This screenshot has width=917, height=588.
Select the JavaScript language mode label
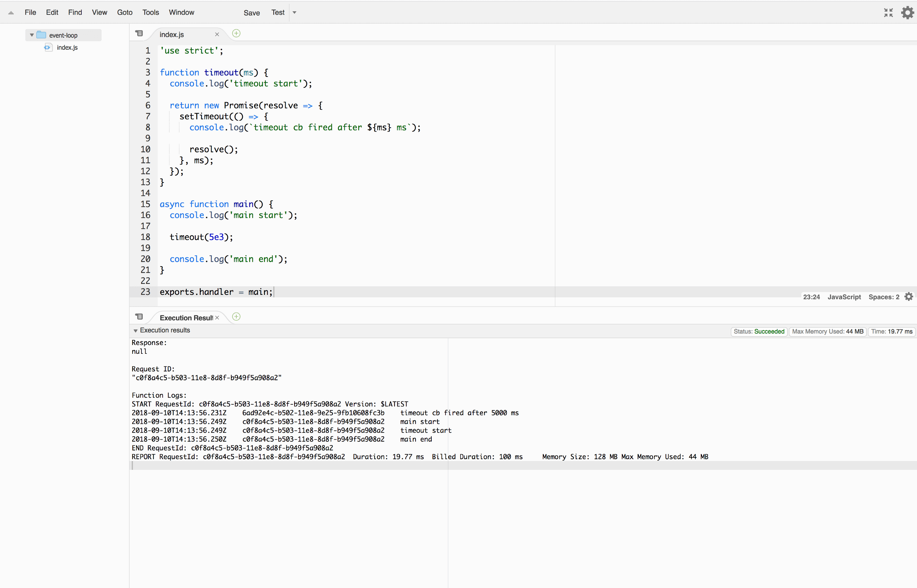[x=844, y=297]
